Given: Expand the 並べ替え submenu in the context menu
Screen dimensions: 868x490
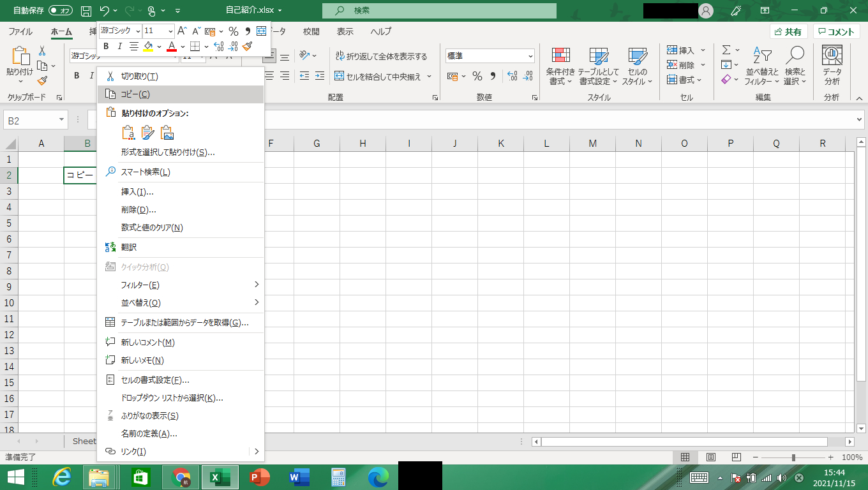Looking at the screenshot, I should click(257, 302).
